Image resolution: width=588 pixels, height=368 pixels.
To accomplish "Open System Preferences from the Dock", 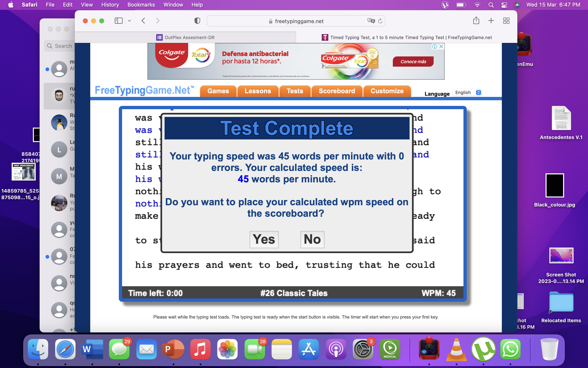I will point(363,349).
